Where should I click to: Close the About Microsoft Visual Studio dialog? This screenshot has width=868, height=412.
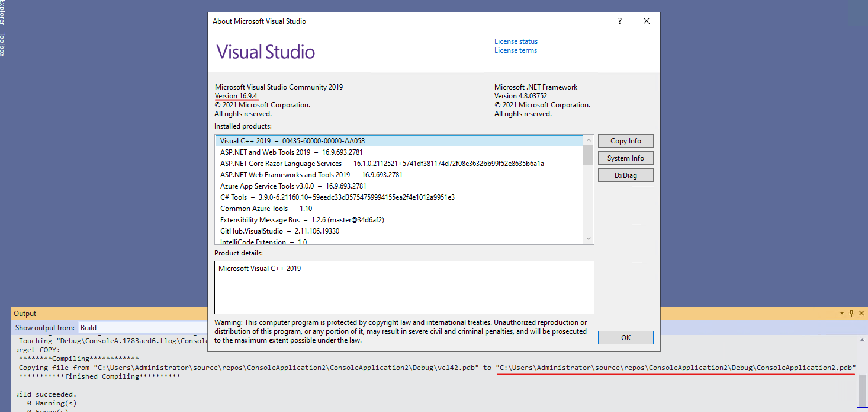coord(647,21)
